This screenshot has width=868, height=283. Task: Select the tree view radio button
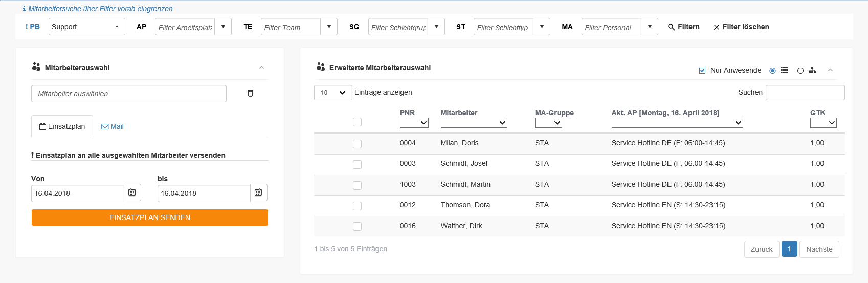800,71
